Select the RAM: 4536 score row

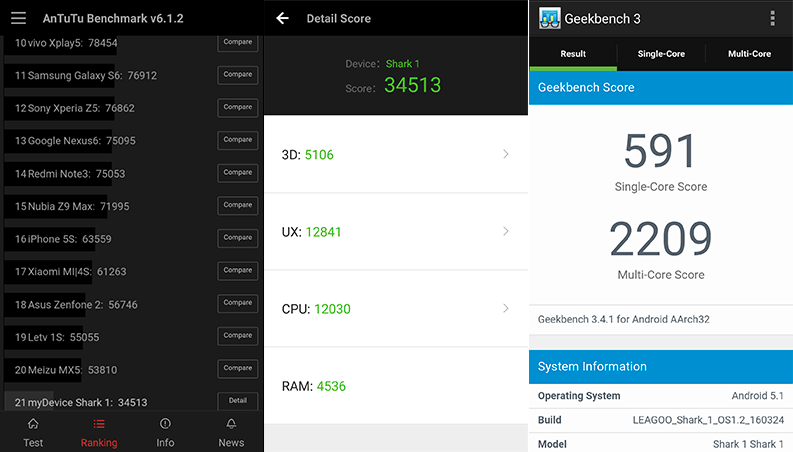pos(396,386)
